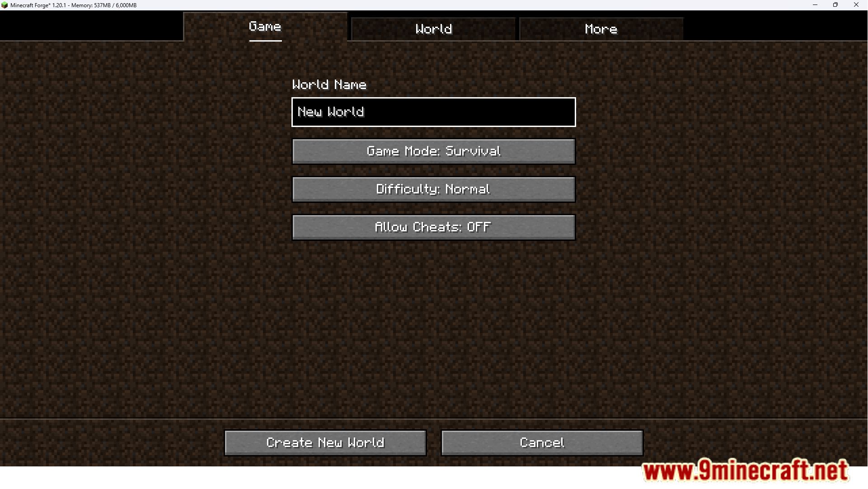
Task: Click Create New World button
Action: 325,442
